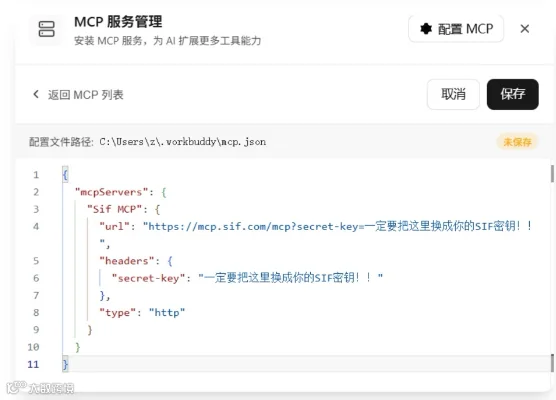Screen dimensions: 556x400
Task: Click the editor vertical scrollbar
Action: coord(552,174)
